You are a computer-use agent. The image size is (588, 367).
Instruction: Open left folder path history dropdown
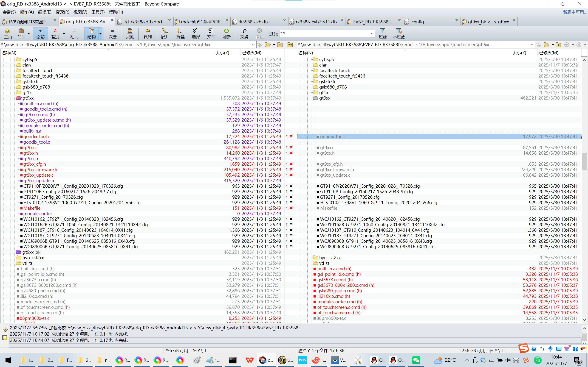tap(253, 45)
